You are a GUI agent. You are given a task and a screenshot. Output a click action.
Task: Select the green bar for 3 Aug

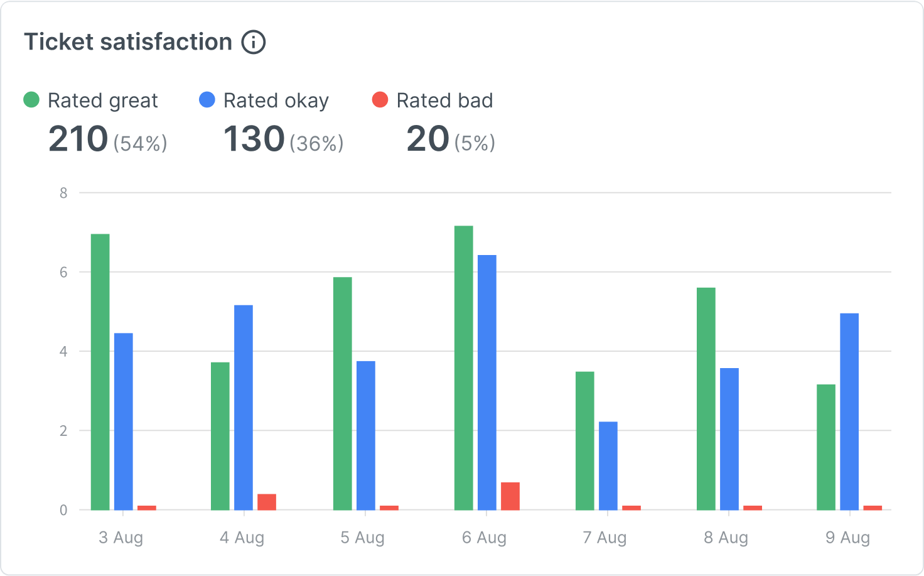click(x=100, y=372)
